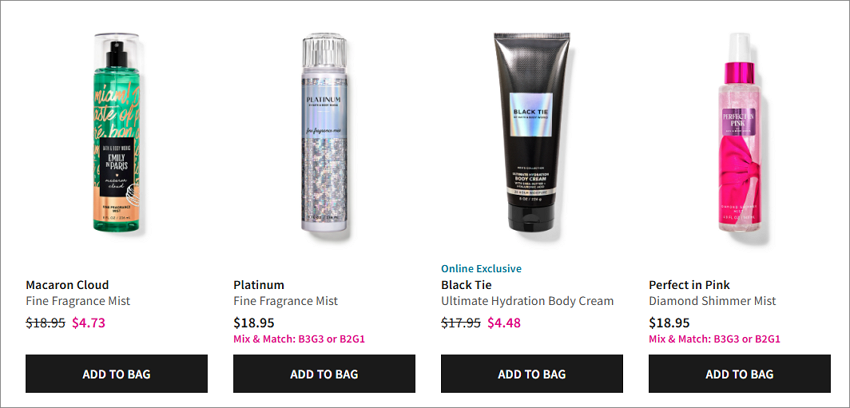Click the Diamond Shimmer Mist subtitle
This screenshot has width=850, height=408.
(712, 301)
